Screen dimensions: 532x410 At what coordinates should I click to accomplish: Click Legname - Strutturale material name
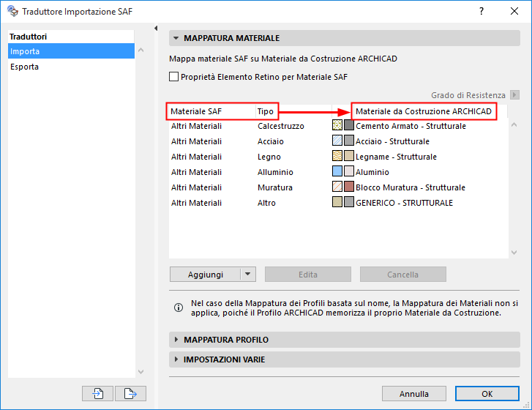pyautogui.click(x=396, y=157)
